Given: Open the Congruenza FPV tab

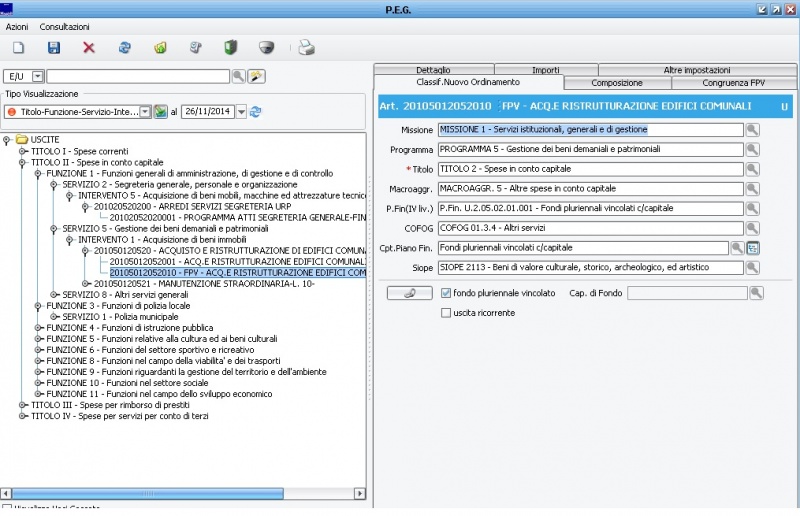Looking at the screenshot, I should pyautogui.click(x=730, y=83).
